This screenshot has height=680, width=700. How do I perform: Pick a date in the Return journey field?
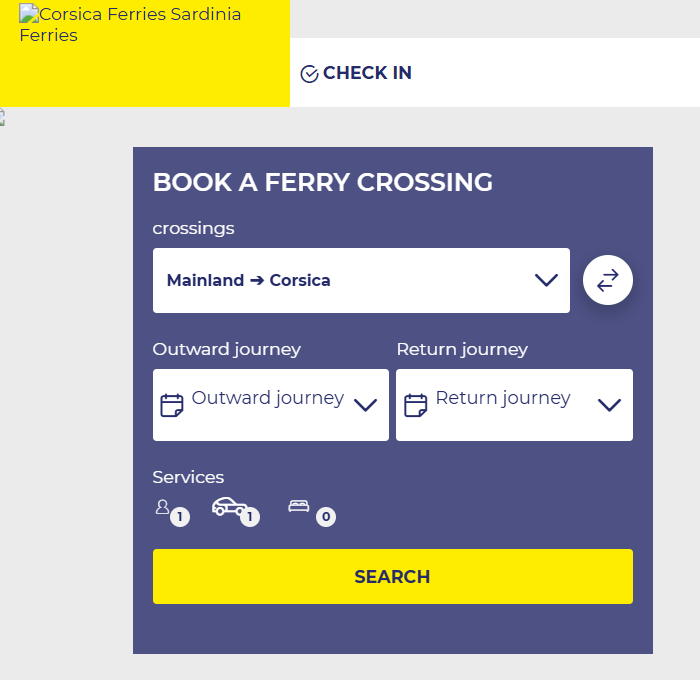502,398
